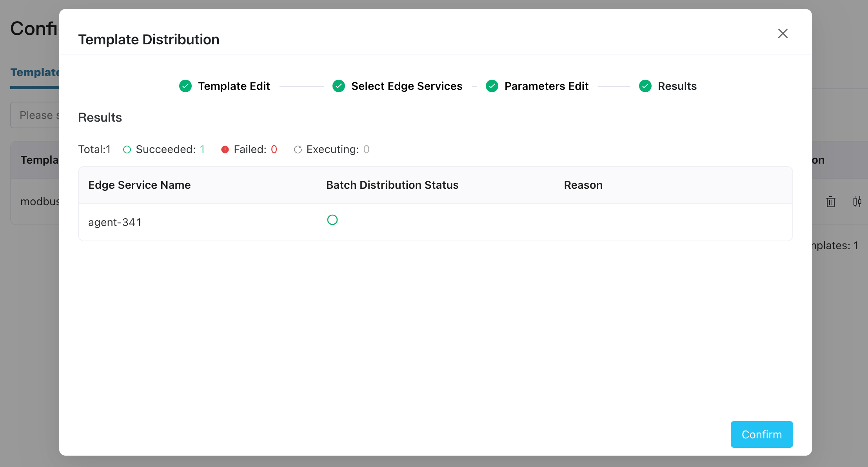Click the Confirm button
Viewport: 868px width, 467px height.
pos(761,434)
